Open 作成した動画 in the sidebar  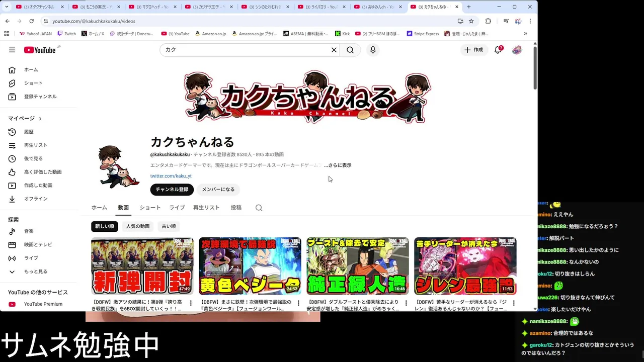[x=38, y=186]
